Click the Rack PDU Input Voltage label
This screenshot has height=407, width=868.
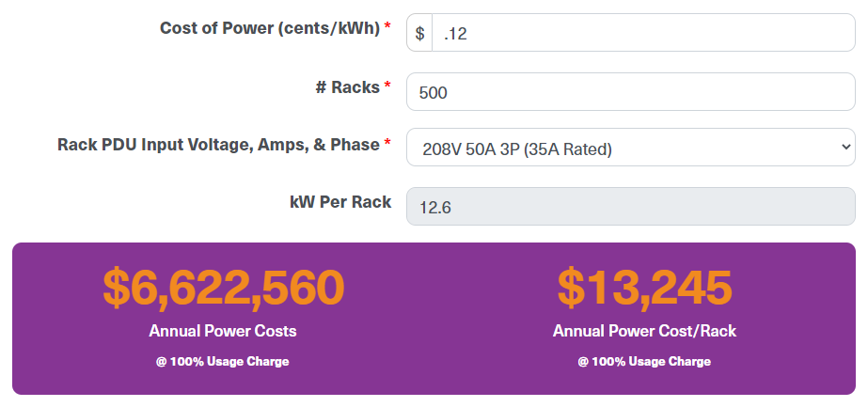pyautogui.click(x=219, y=145)
